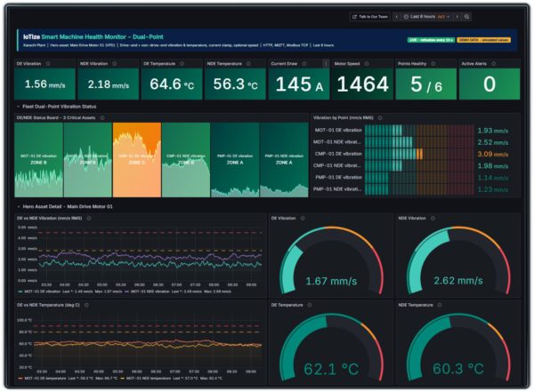The height and width of the screenshot is (392, 534).
Task: Click the IoTize Smart Machine Health Monitor title
Action: (x=93, y=36)
